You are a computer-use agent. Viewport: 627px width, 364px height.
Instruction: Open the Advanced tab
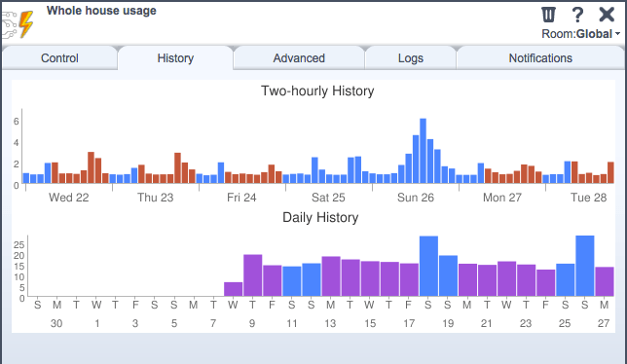[x=299, y=58]
